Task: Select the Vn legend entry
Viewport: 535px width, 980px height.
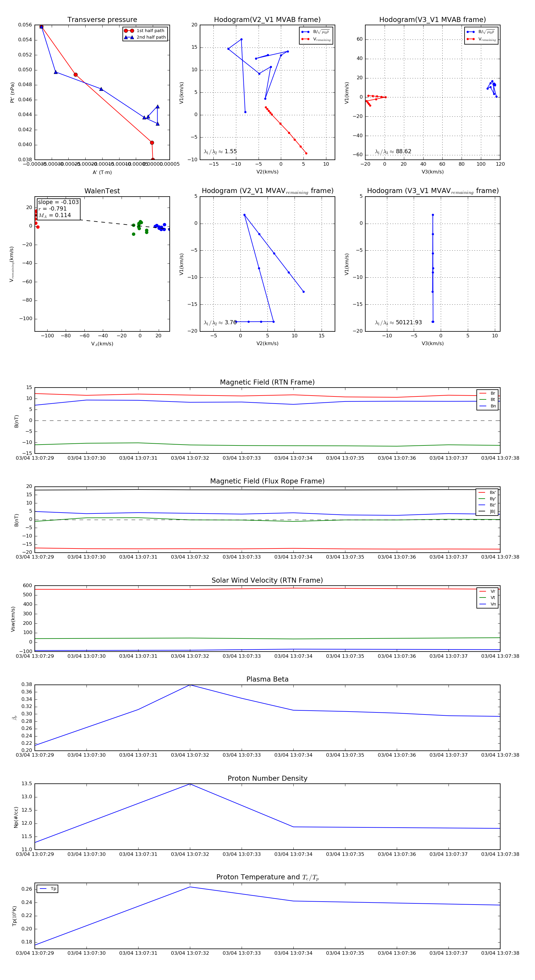Action: (x=487, y=604)
